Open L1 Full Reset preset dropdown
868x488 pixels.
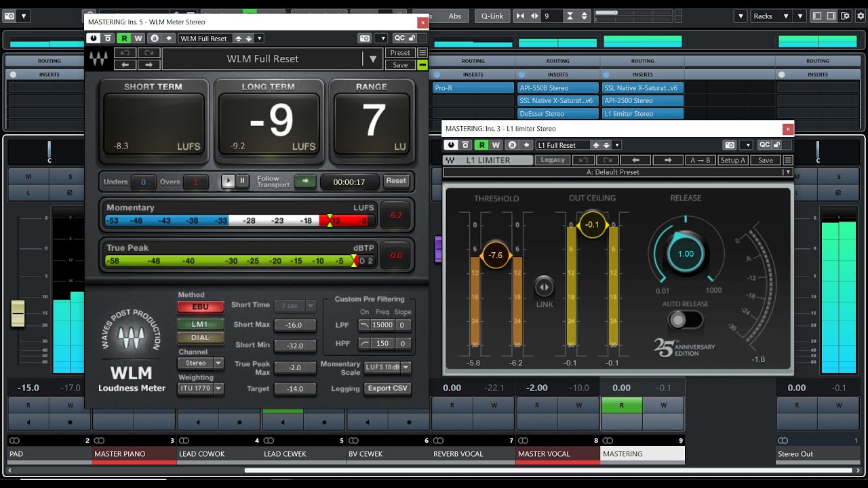click(x=616, y=145)
